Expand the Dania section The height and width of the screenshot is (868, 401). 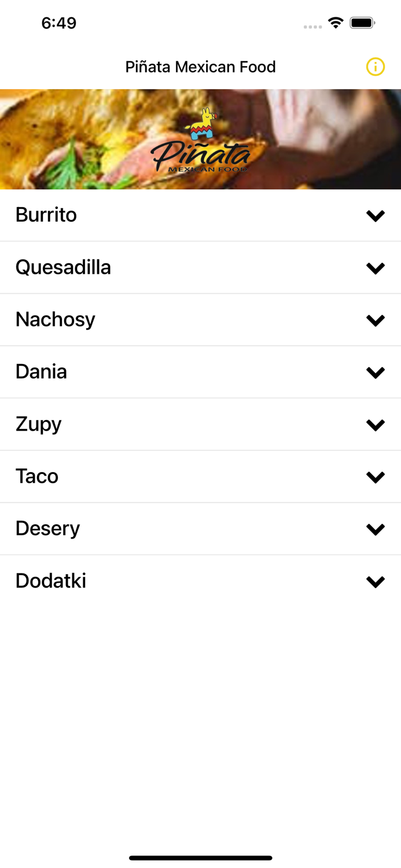point(376,372)
